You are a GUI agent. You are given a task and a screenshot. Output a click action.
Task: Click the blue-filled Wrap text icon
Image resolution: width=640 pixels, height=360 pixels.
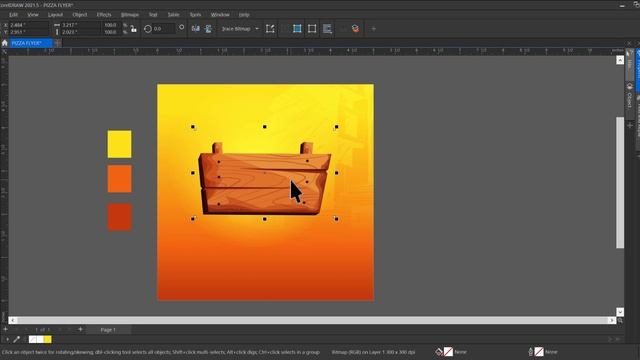pyautogui.click(x=297, y=29)
